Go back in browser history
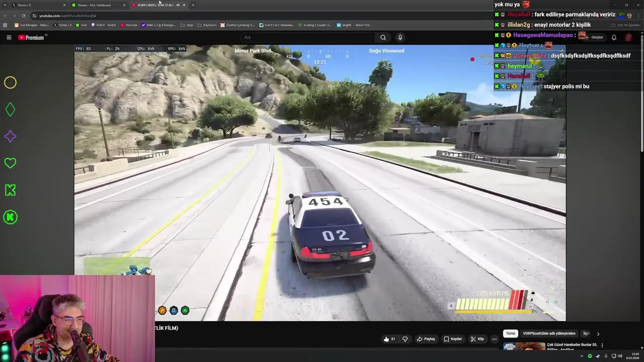The width and height of the screenshot is (644, 362). coord(5,16)
